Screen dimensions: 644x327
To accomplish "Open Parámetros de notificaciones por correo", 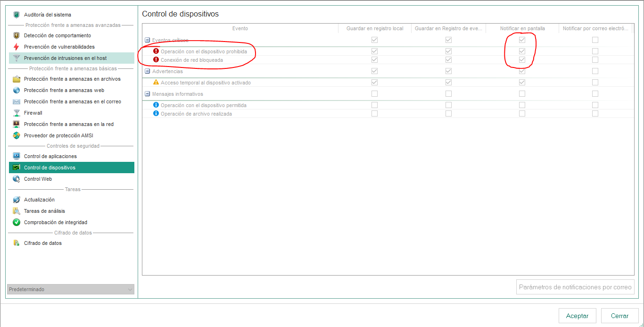I will coord(575,287).
